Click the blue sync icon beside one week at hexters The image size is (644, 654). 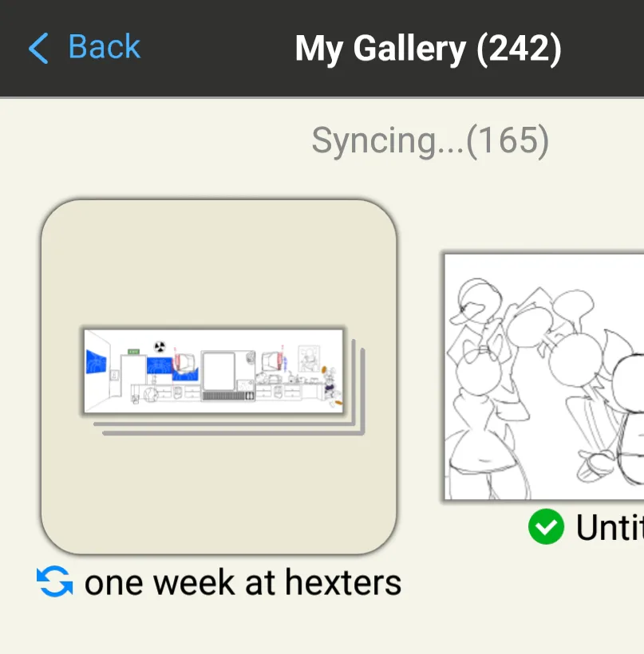pyautogui.click(x=54, y=581)
